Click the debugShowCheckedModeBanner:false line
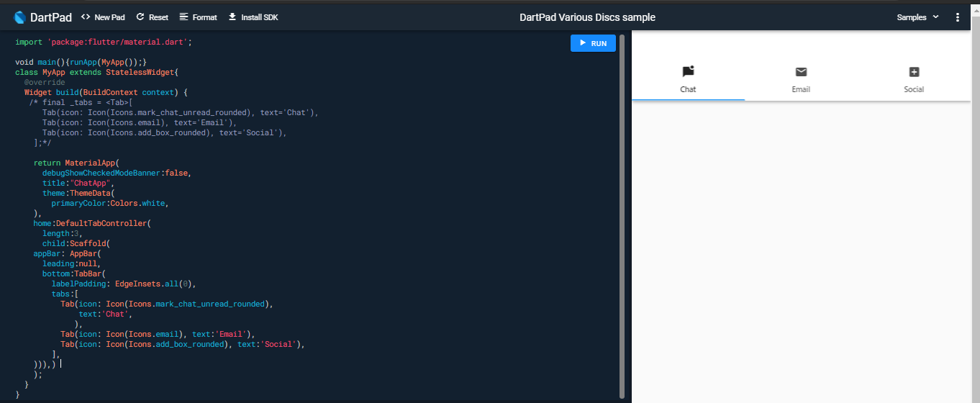Image resolution: width=980 pixels, height=403 pixels. (x=117, y=173)
